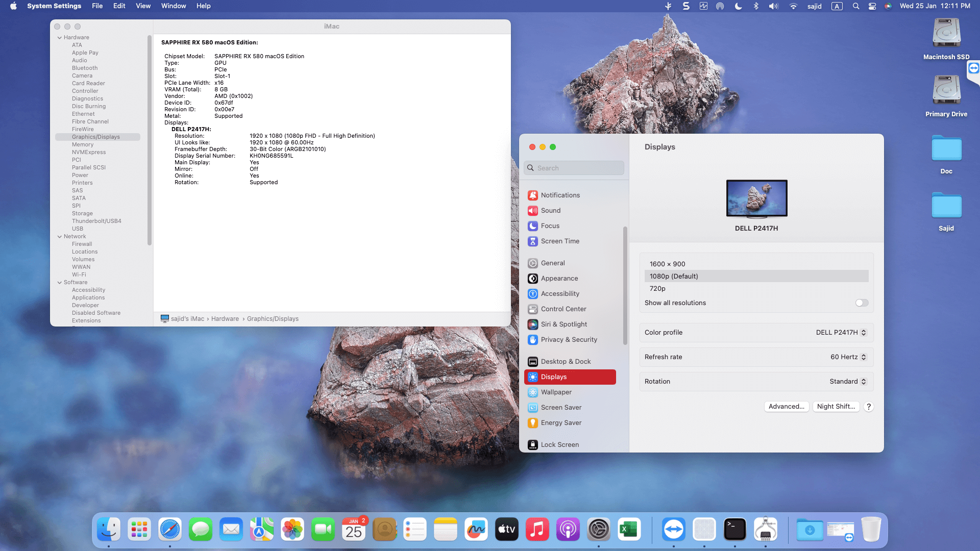Select 1080p (Default) resolution
This screenshot has height=551, width=980.
(756, 277)
